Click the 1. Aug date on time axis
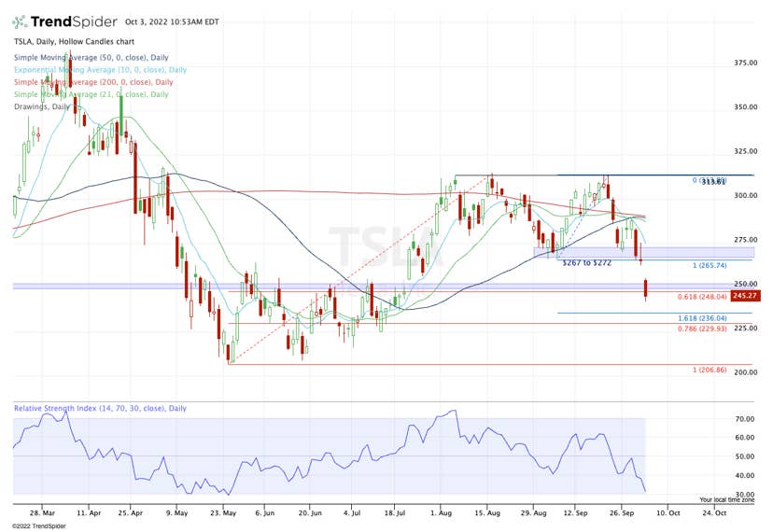The height and width of the screenshot is (532, 773). click(x=443, y=512)
